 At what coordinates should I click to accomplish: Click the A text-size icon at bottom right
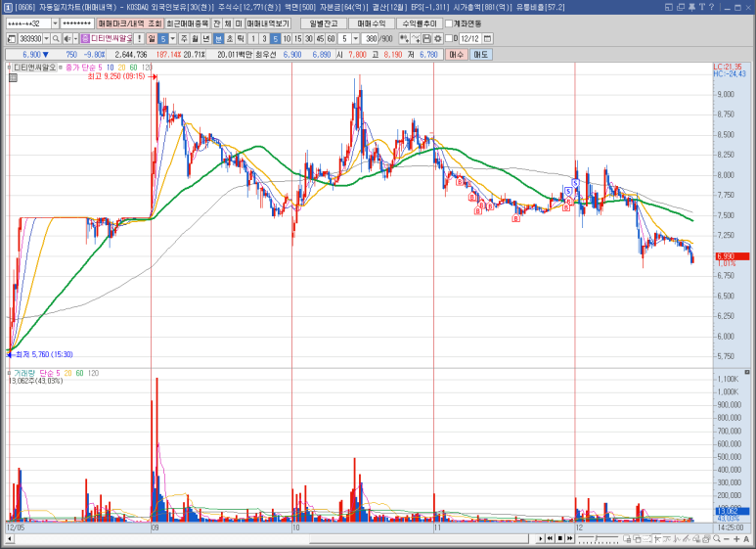click(x=746, y=538)
